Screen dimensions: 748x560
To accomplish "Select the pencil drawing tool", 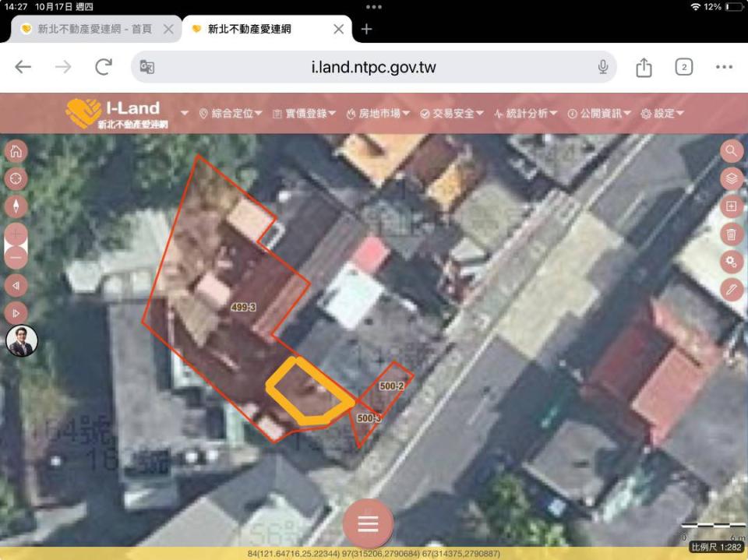I will (731, 289).
